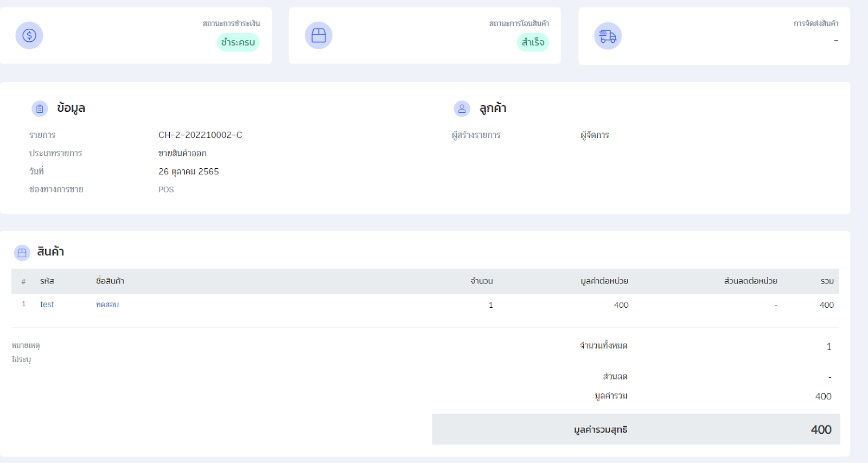868x463 pixels.
Task: Click the รหัส column header
Action: pyautogui.click(x=47, y=281)
